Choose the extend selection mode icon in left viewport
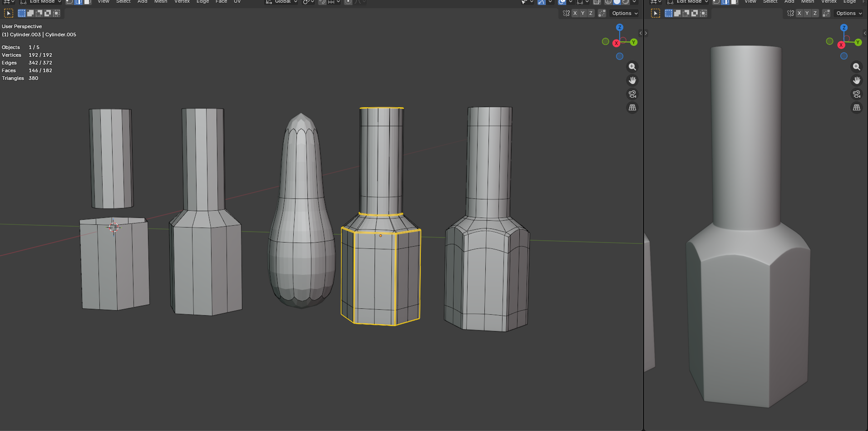Viewport: 868px width, 431px height. tap(30, 13)
